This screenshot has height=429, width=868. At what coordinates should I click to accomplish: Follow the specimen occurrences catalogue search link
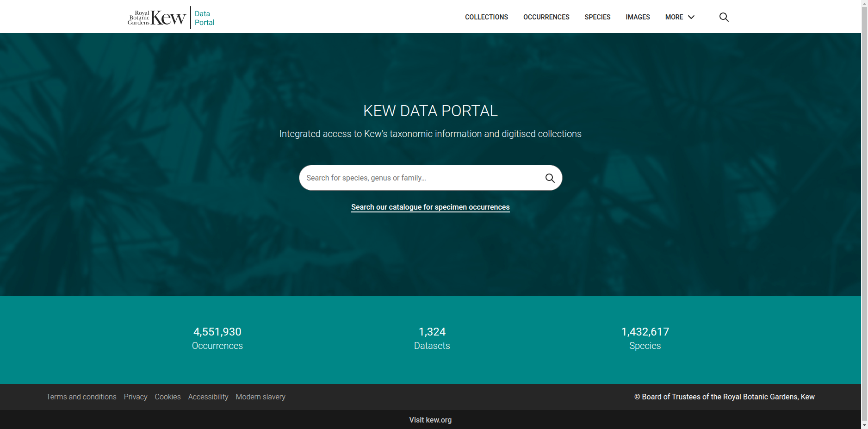(430, 207)
